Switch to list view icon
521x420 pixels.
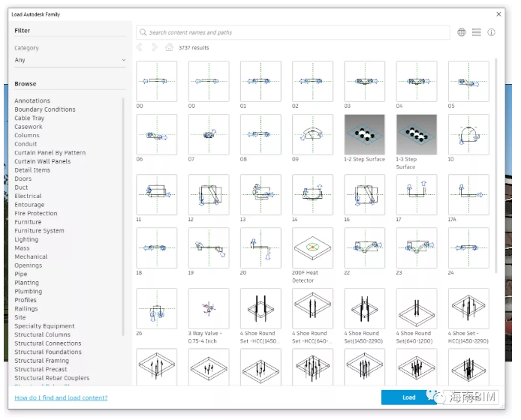coord(477,32)
